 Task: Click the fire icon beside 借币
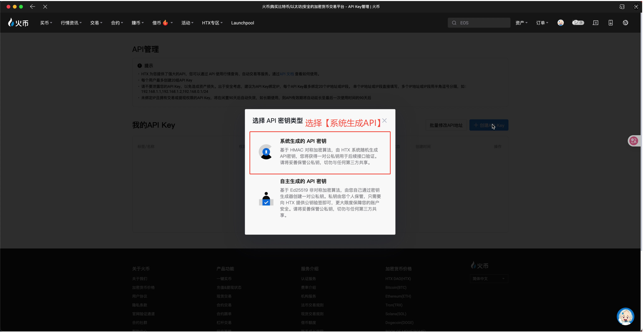point(165,23)
